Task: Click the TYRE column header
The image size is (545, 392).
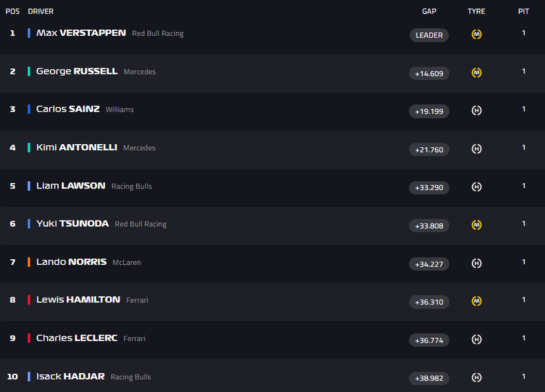Action: click(x=476, y=12)
